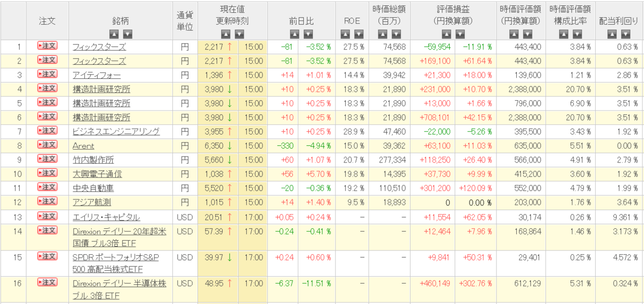Sort 銘柄 column descending with down arrow
The image size is (644, 304).
[x=127, y=34]
